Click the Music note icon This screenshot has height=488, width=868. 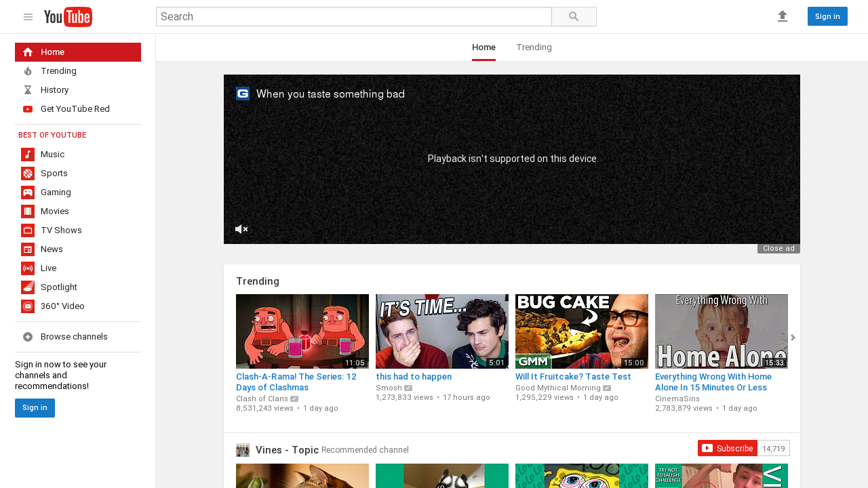[28, 155]
